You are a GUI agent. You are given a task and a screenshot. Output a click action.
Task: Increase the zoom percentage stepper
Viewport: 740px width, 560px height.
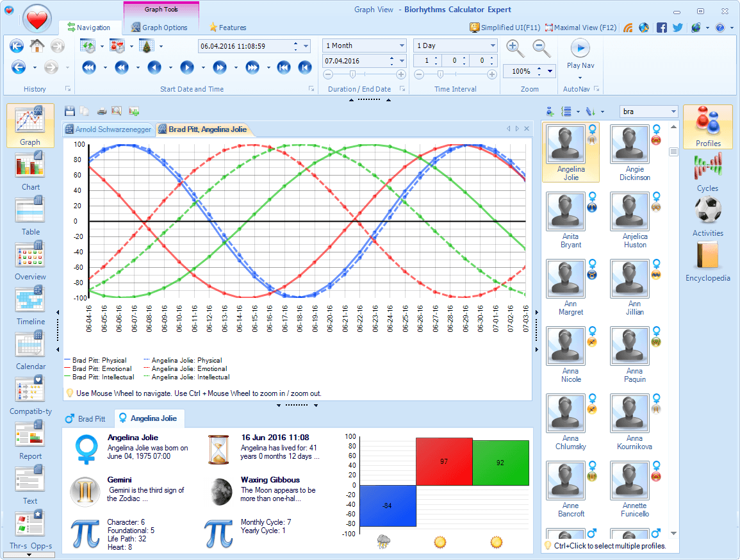tap(539, 69)
